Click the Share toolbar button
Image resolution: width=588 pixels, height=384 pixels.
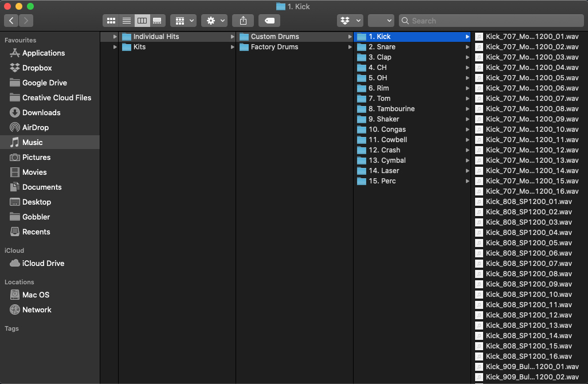(x=243, y=21)
